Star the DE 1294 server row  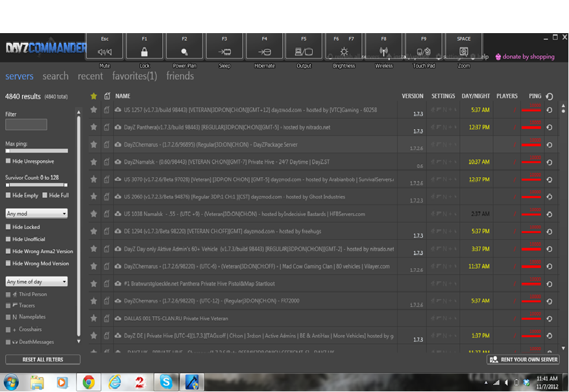click(x=94, y=231)
